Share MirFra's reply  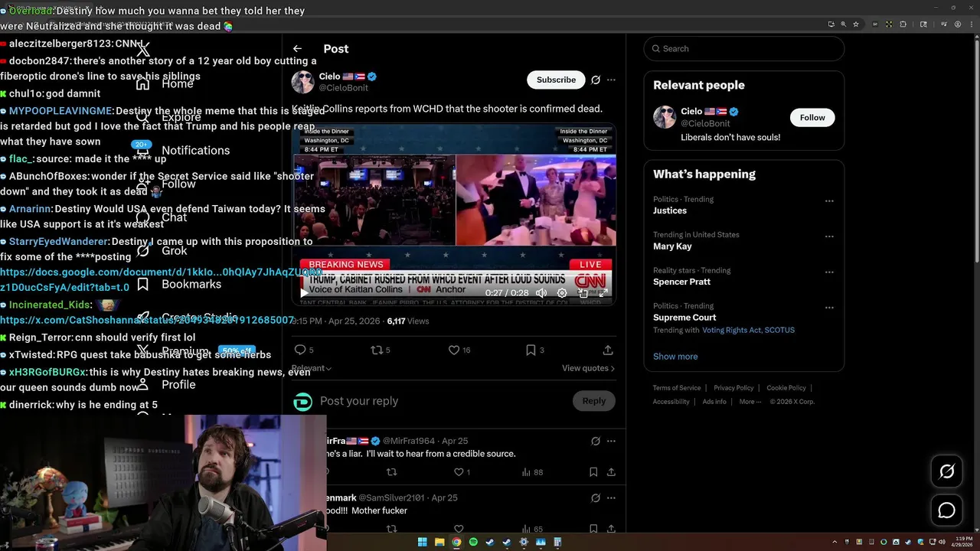[x=611, y=472]
